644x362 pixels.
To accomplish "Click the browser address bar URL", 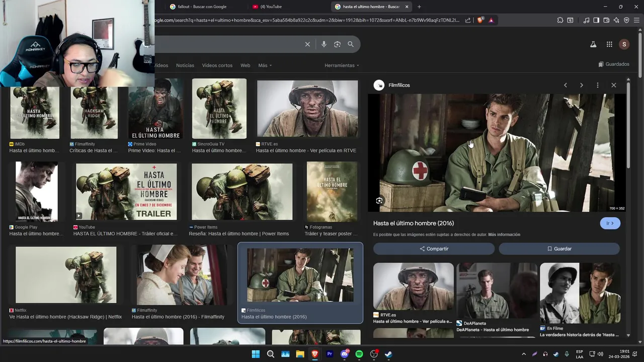I will [x=307, y=20].
